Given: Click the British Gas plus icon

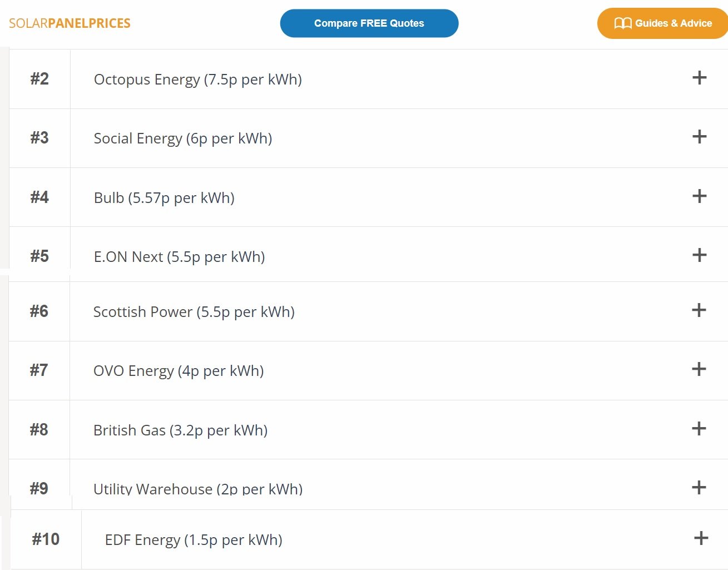Looking at the screenshot, I should coord(699,429).
